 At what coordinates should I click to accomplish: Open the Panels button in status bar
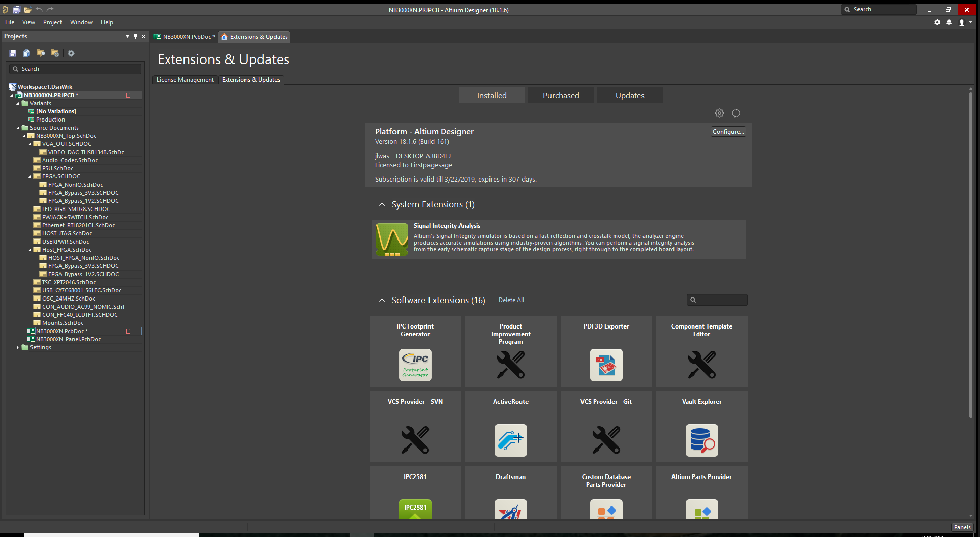(962, 527)
